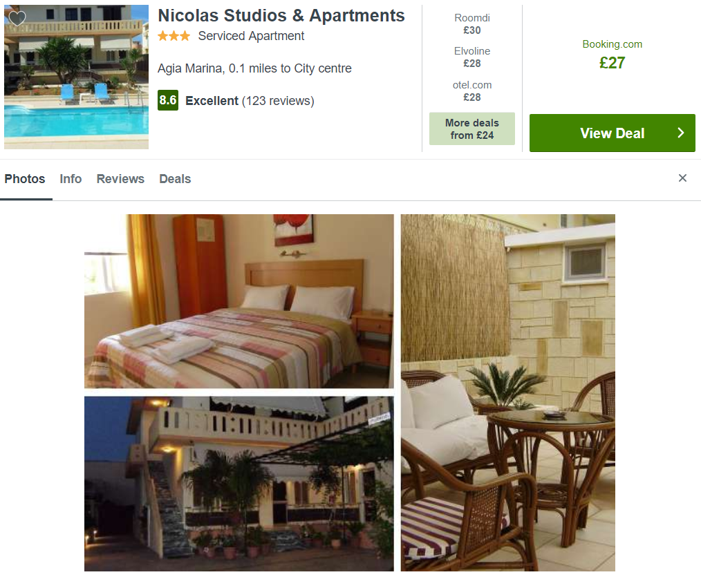Choose the Roomdi £30 deal
The width and height of the screenshot is (701, 588).
(472, 24)
